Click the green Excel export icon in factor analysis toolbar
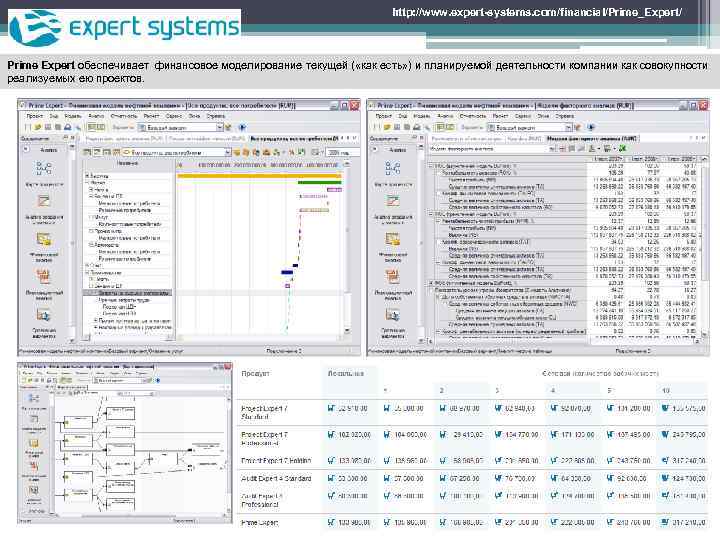The image size is (720, 540). click(x=623, y=148)
